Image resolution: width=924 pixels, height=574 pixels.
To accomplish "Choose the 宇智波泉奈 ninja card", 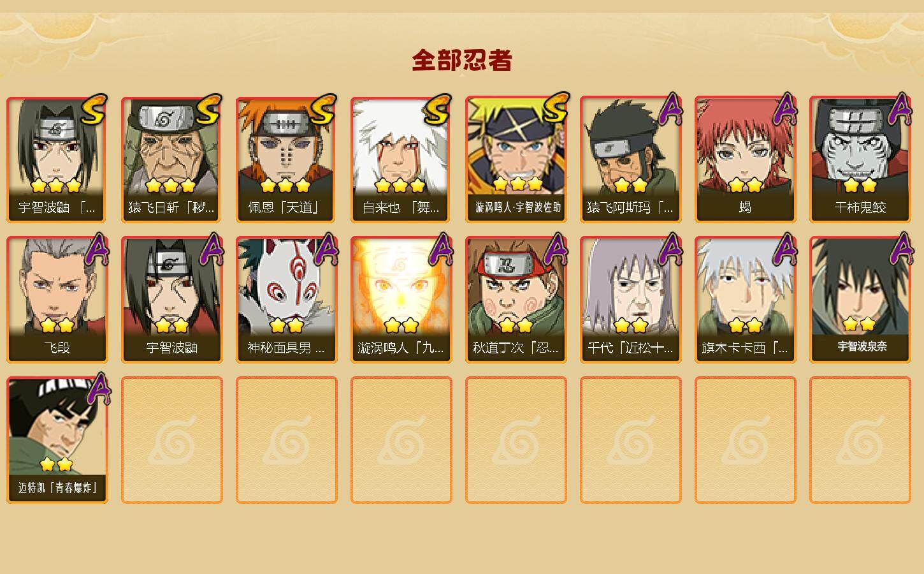I will tap(860, 300).
